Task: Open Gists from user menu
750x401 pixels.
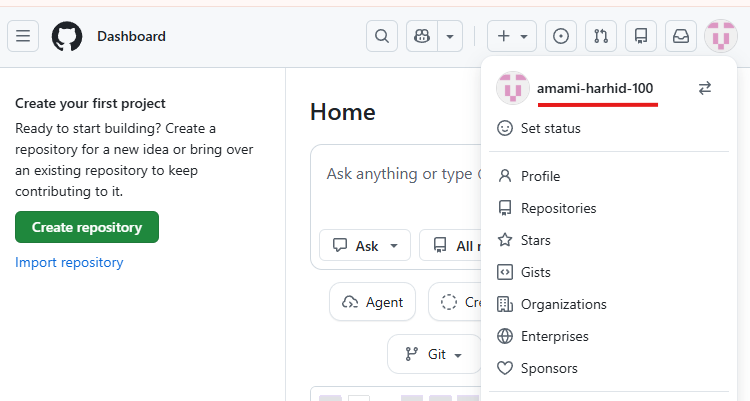Action: point(608,272)
